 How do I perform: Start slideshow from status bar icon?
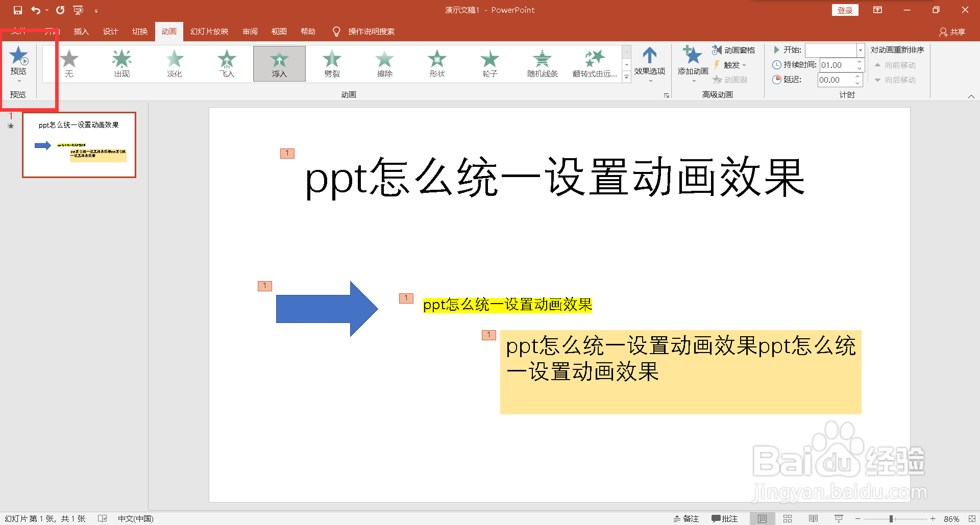[x=839, y=518]
